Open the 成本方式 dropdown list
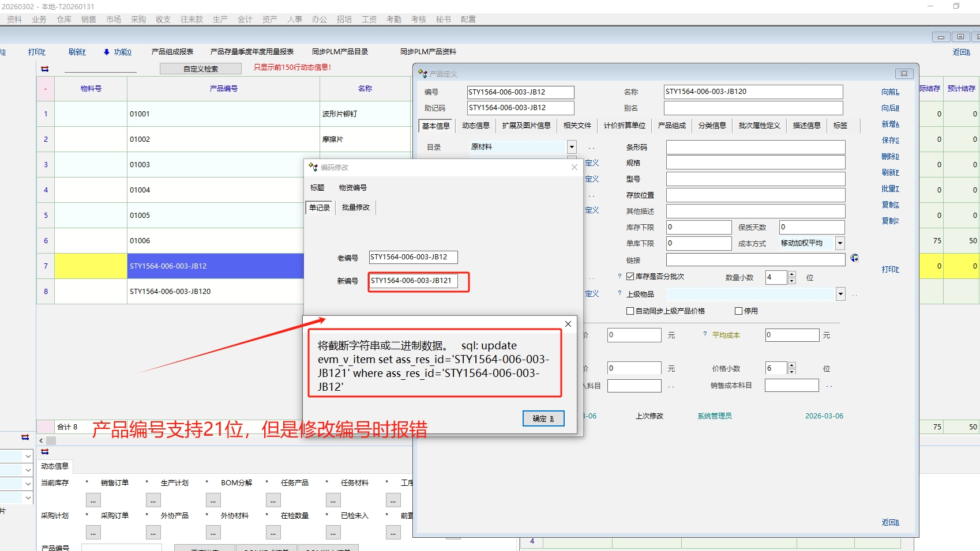 coord(840,243)
